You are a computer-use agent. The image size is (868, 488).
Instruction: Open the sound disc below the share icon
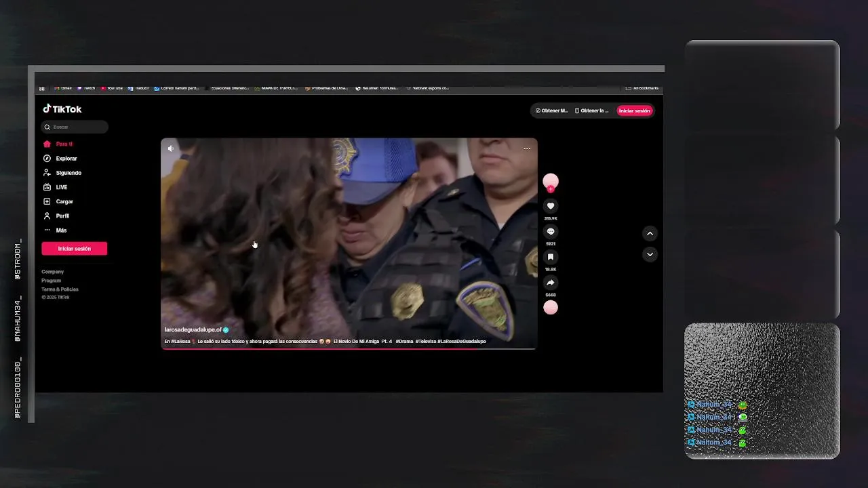pyautogui.click(x=551, y=308)
